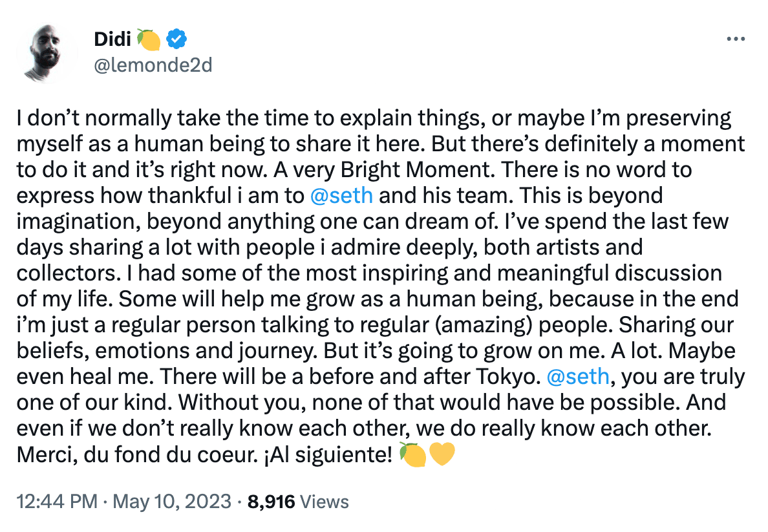Click the 'Views' label
Viewport: 768px width, 532px height.
325,502
